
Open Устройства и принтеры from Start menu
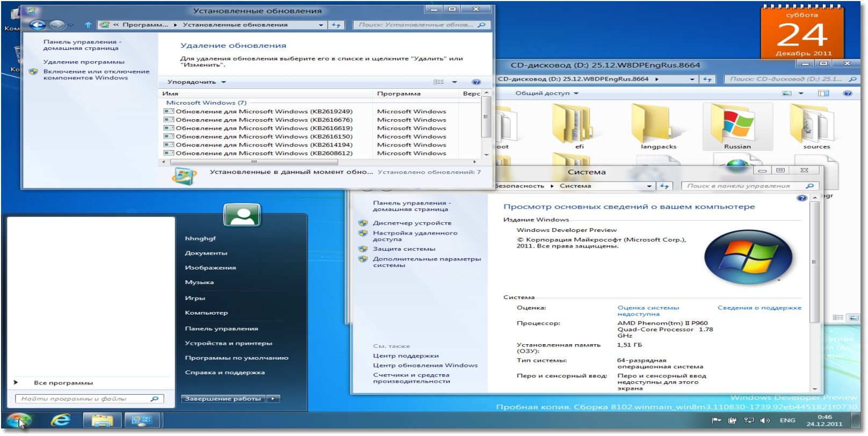(x=228, y=343)
